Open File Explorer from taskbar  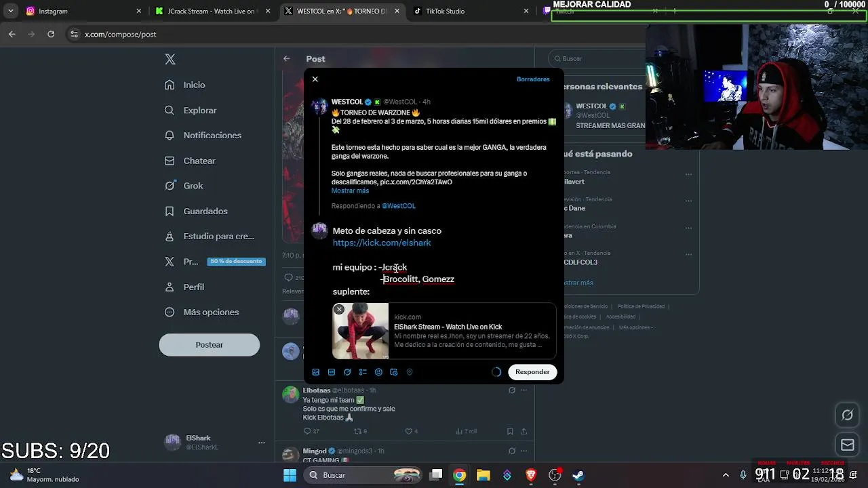(483, 475)
